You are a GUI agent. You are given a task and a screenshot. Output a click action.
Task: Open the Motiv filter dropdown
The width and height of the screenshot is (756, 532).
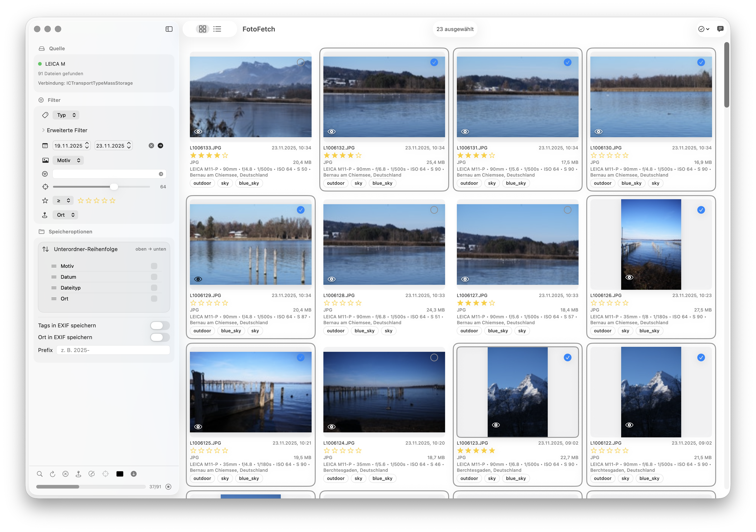(68, 160)
